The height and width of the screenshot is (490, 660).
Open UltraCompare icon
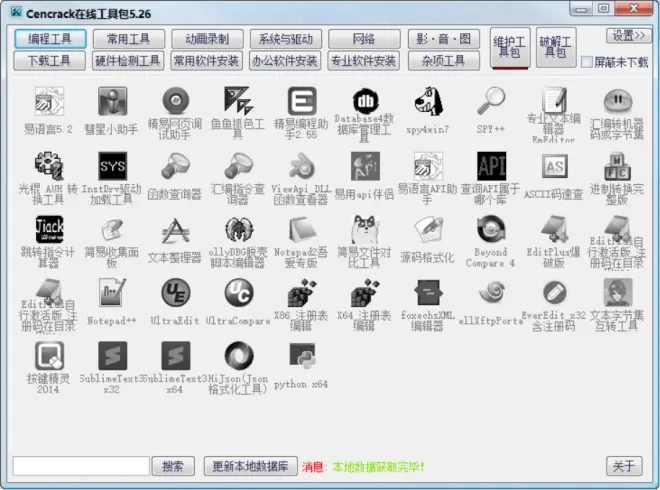[x=238, y=293]
